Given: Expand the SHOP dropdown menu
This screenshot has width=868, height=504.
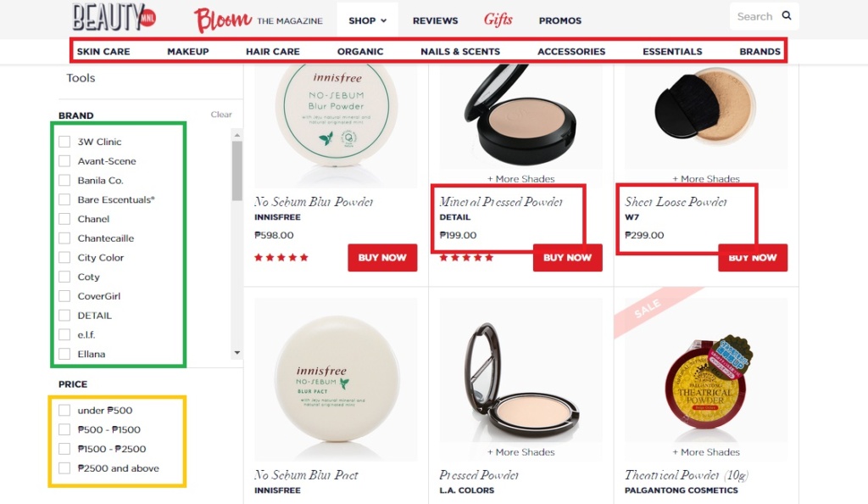Looking at the screenshot, I should pyautogui.click(x=368, y=20).
